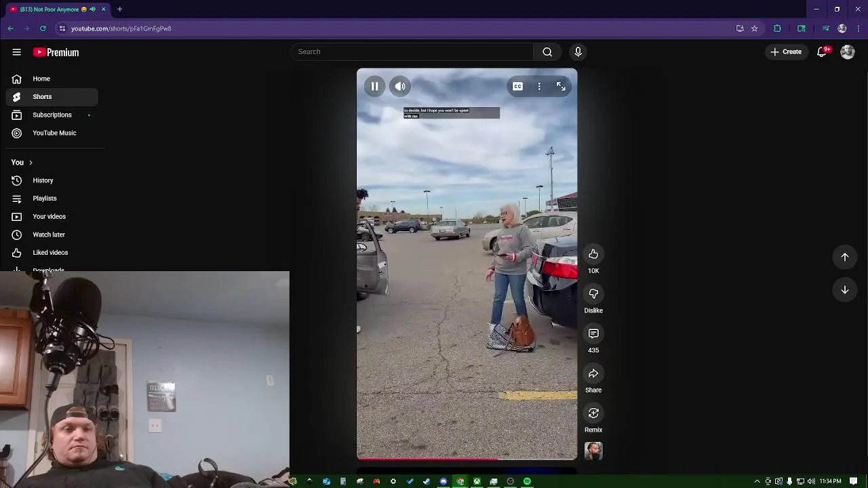Open the short's more options menu
This screenshot has height=488, width=868.
539,86
